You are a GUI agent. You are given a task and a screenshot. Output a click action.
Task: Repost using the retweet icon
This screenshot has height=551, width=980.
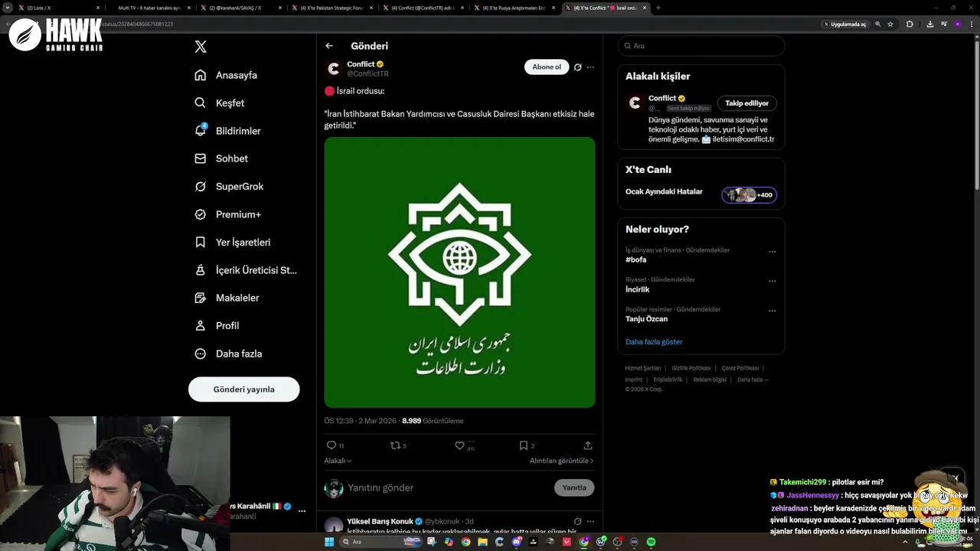click(x=395, y=445)
